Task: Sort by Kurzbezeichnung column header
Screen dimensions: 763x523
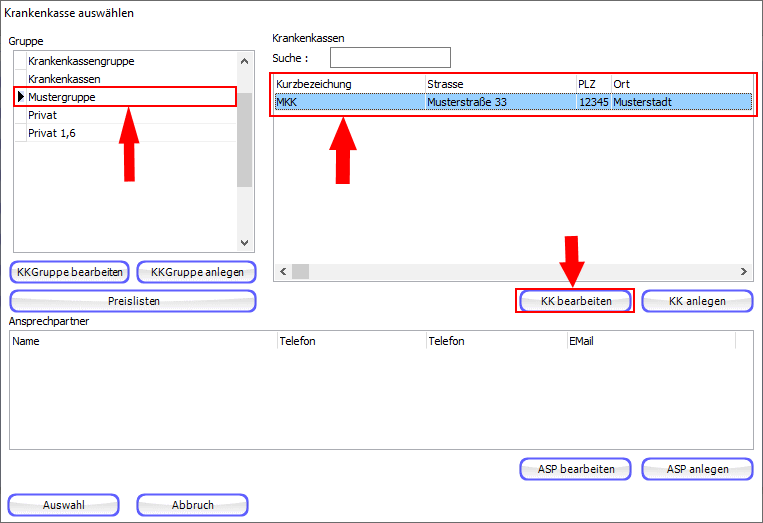Action: coord(348,84)
